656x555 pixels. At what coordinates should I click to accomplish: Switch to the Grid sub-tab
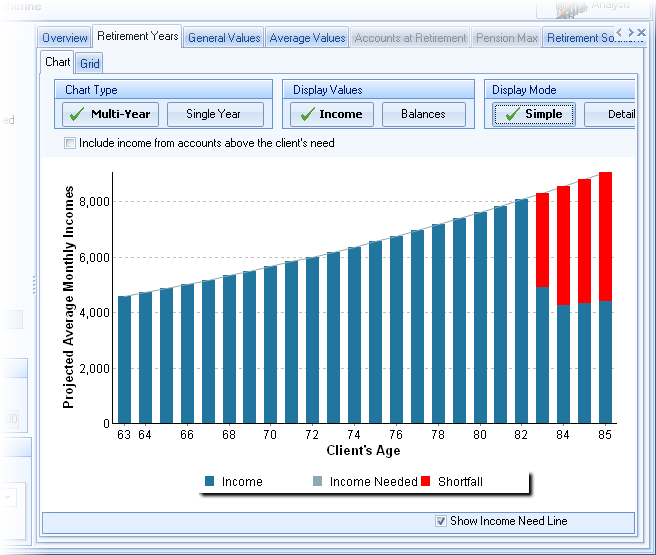coord(90,63)
